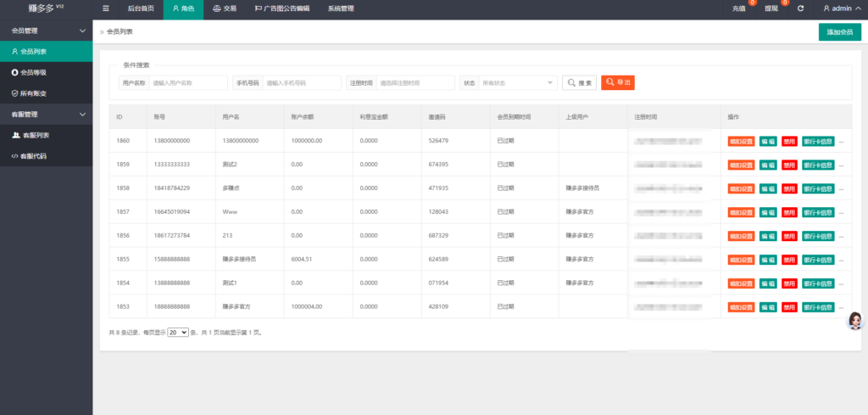The image size is (868, 415).
Task: Open 会员等级 in the sidebar
Action: click(x=34, y=72)
